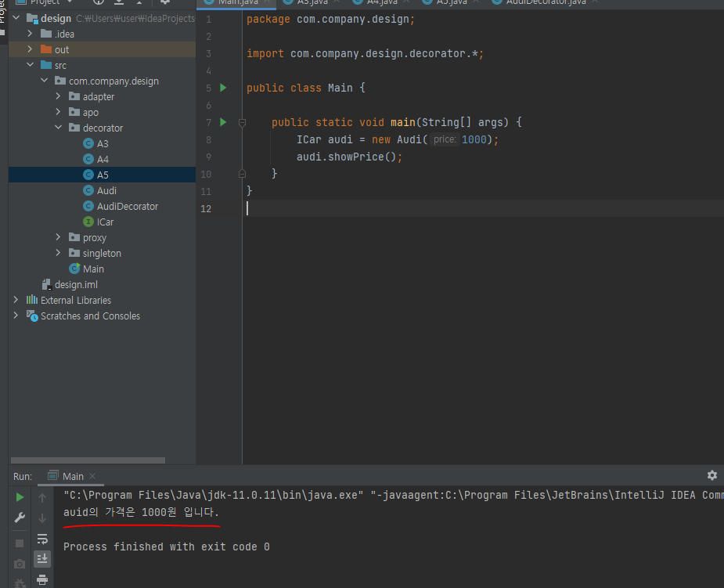Click fold end marker at line 10

tap(242, 174)
